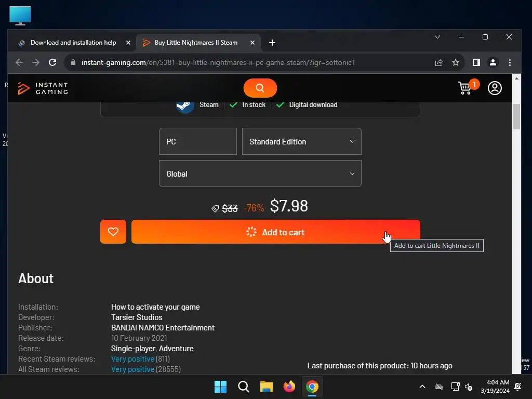This screenshot has width=532, height=399.
Task: Close the Download and installation help tab
Action: coord(128,43)
